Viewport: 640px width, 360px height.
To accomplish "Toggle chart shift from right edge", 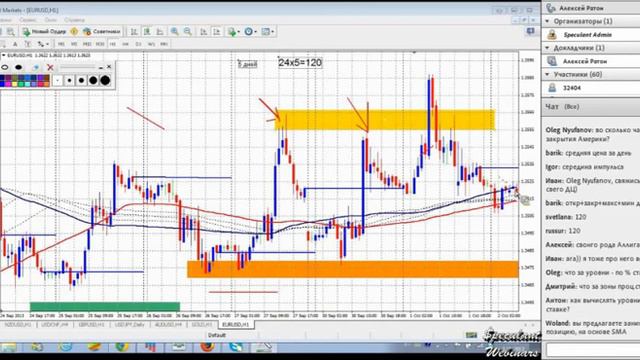I will 217,31.
